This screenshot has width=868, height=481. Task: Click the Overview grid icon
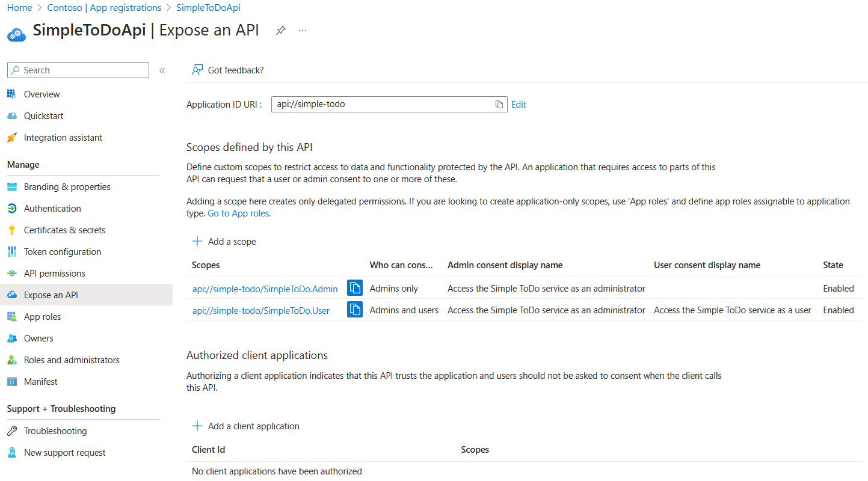pos(12,94)
